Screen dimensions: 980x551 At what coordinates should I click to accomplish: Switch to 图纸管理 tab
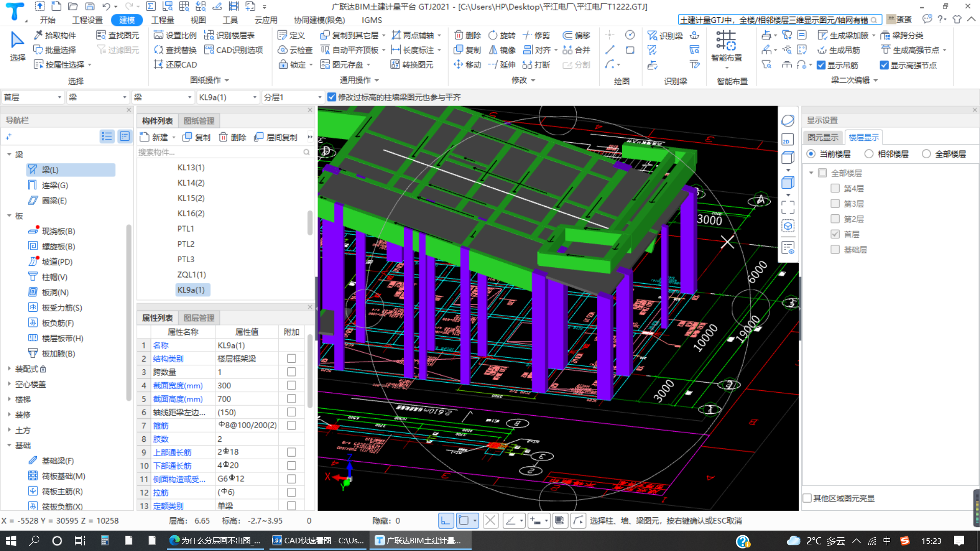coord(199,121)
